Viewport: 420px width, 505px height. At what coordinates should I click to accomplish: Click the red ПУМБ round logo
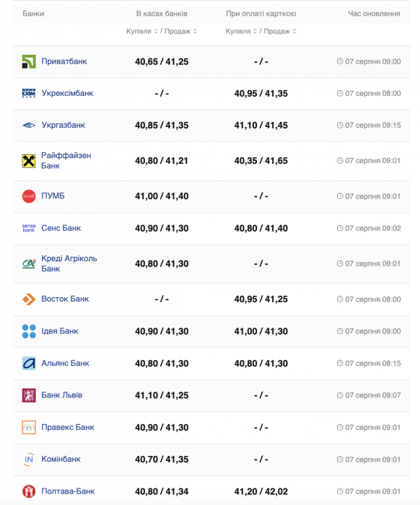(29, 196)
